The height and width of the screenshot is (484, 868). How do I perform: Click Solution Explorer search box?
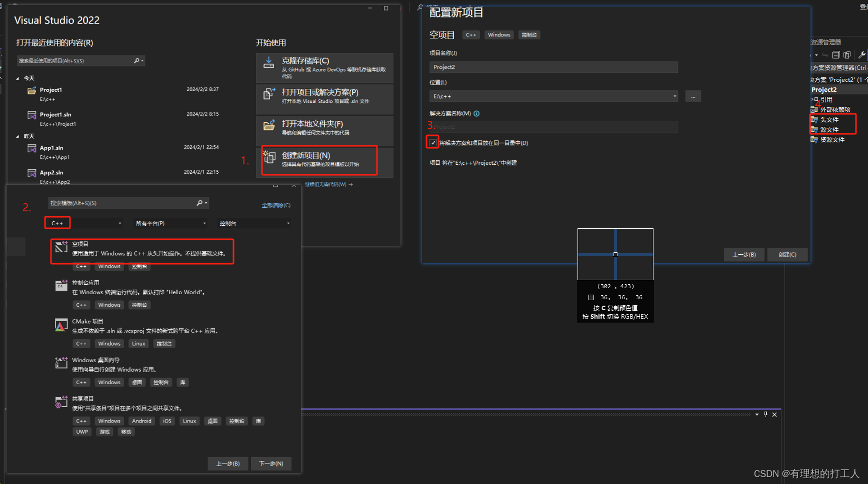click(839, 67)
